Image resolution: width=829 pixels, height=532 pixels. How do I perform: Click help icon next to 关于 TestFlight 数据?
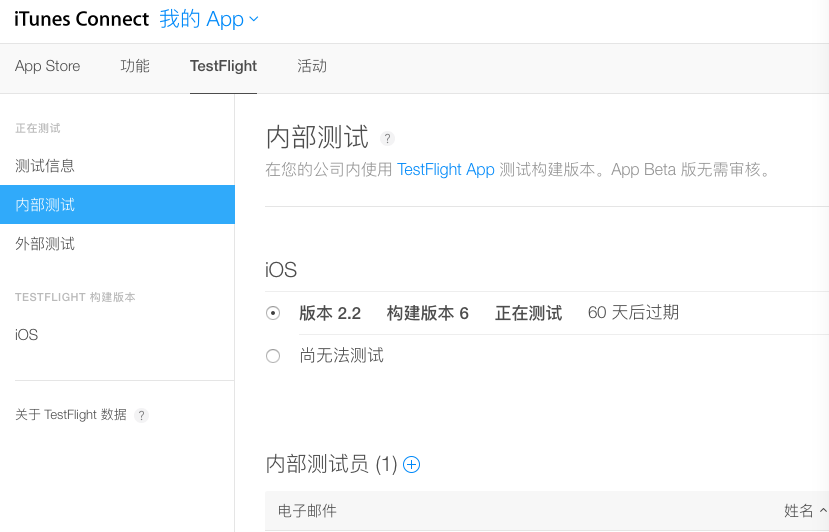click(141, 415)
